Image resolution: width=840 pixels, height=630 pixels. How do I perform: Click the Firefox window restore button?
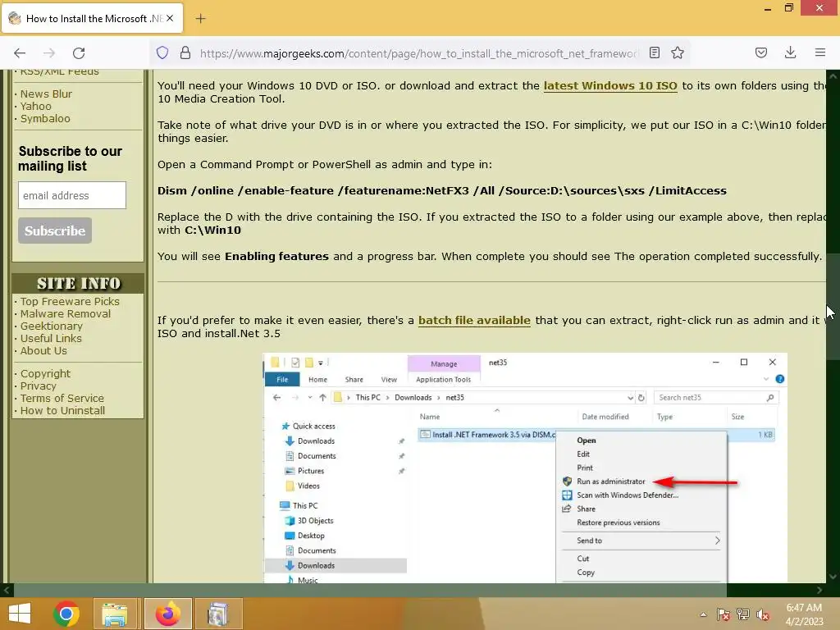[x=788, y=8]
